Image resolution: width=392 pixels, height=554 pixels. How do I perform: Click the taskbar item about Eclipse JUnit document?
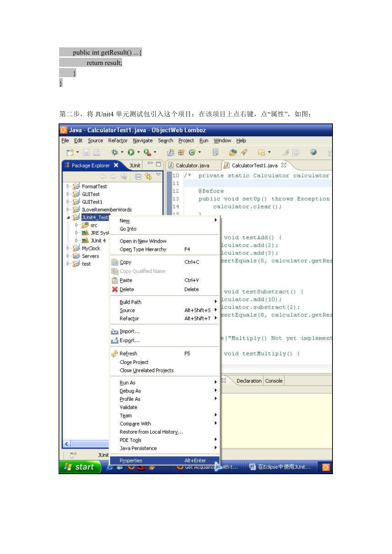click(281, 467)
